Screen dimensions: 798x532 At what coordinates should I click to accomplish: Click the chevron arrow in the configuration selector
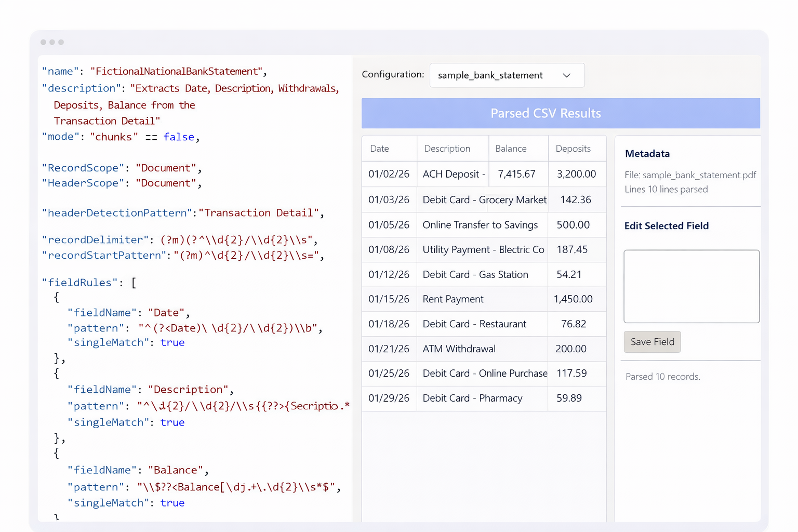point(567,75)
